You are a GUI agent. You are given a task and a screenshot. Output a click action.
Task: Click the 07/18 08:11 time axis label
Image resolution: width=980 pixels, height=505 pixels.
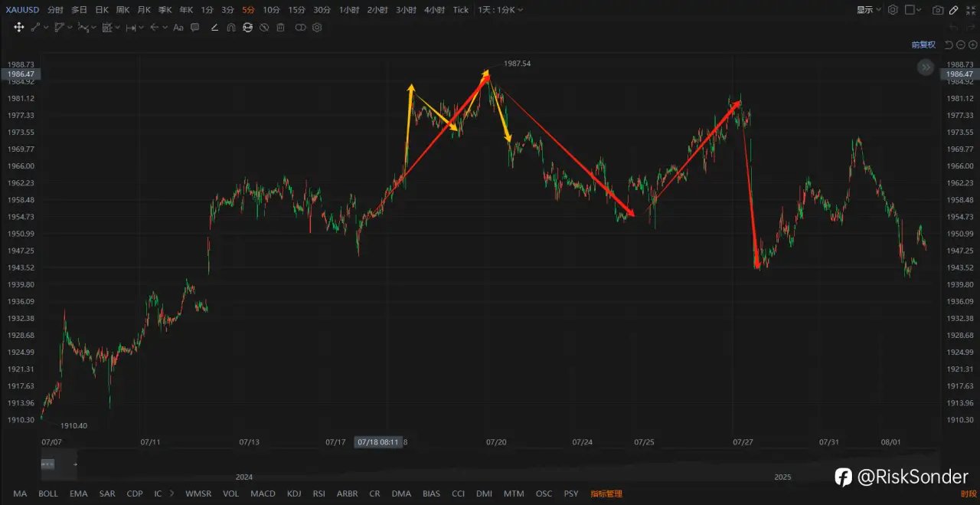377,442
